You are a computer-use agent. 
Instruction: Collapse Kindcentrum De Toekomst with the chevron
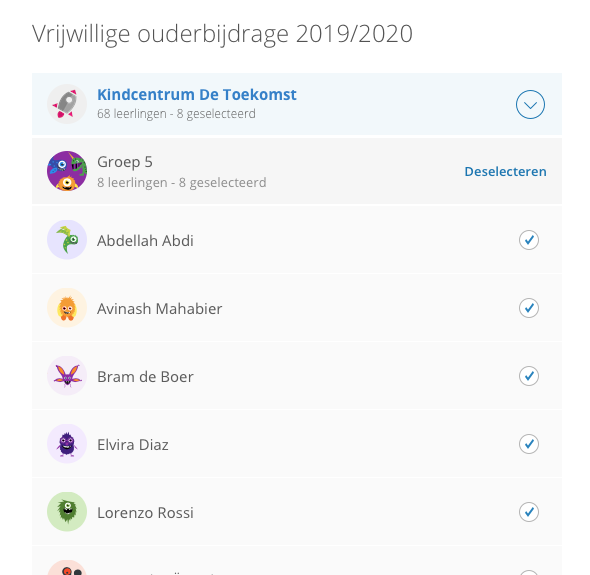530,105
